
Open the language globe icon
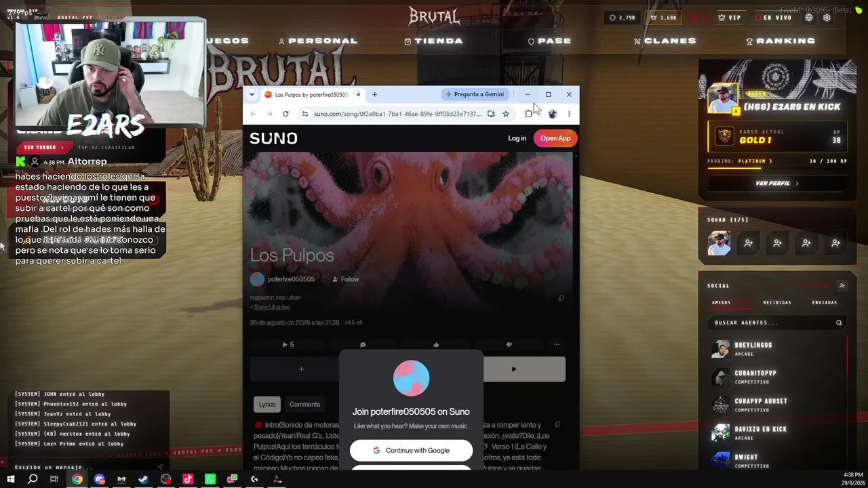pos(809,18)
